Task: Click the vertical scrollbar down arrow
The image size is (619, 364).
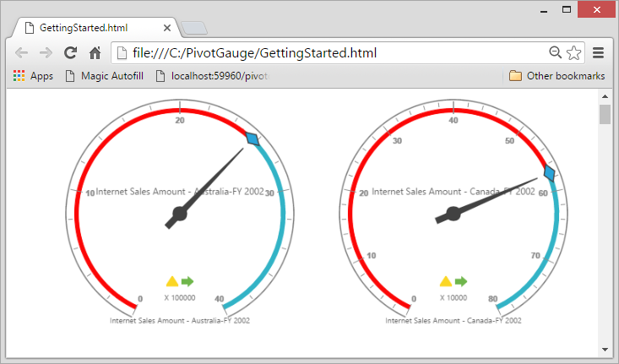Action: (x=605, y=349)
